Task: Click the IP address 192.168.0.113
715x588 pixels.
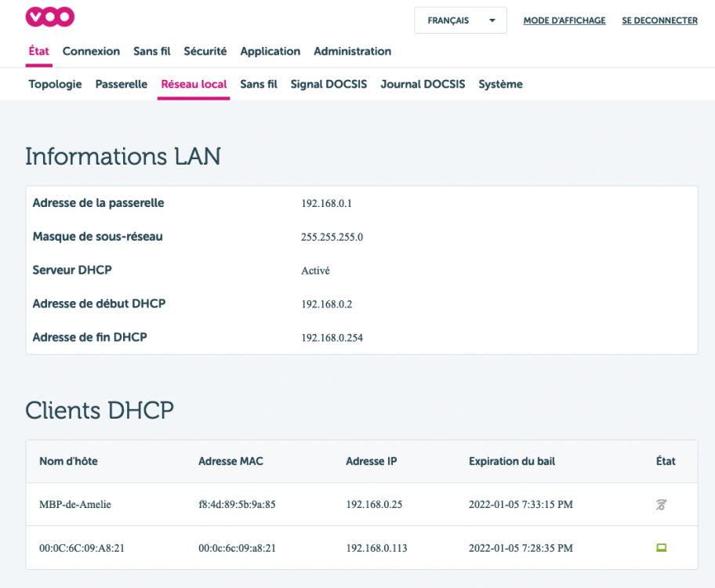Action: coord(376,548)
